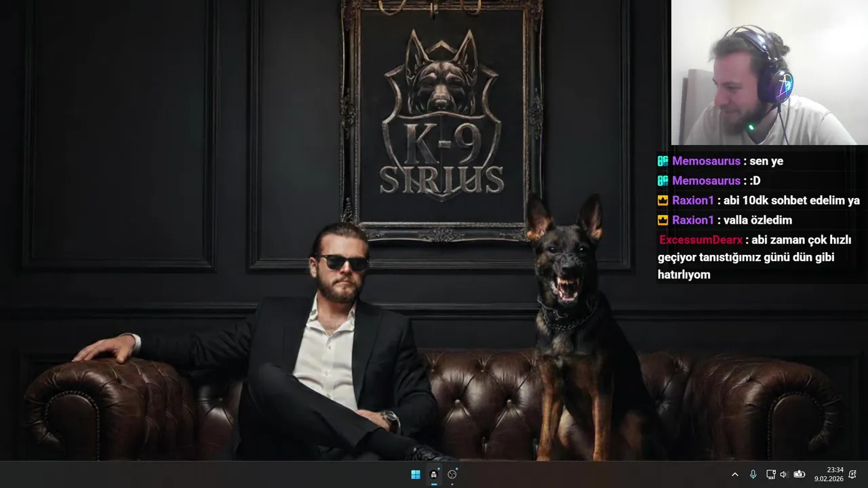The width and height of the screenshot is (868, 488).
Task: Click the message ending 'dün gibi hatırlıyom'
Action: [x=755, y=258]
